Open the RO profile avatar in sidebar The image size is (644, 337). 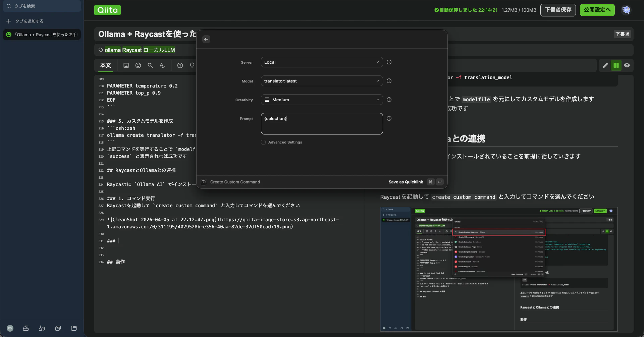(x=10, y=328)
